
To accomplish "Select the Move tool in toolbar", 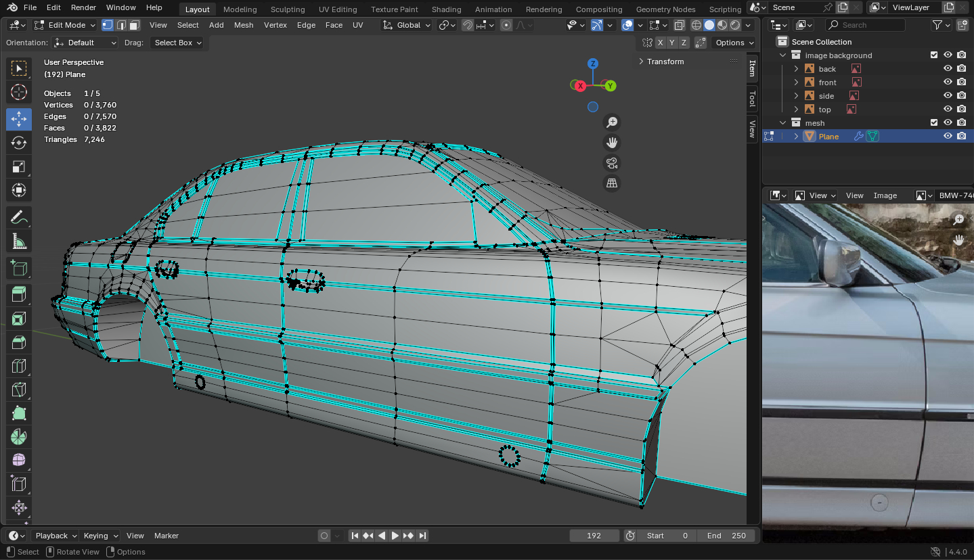I will coord(19,119).
